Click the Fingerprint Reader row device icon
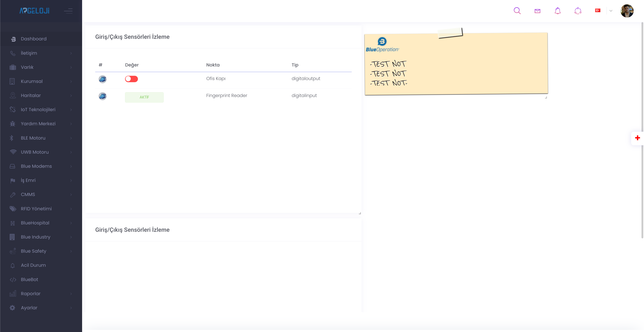Image resolution: width=644 pixels, height=332 pixels. tap(103, 96)
